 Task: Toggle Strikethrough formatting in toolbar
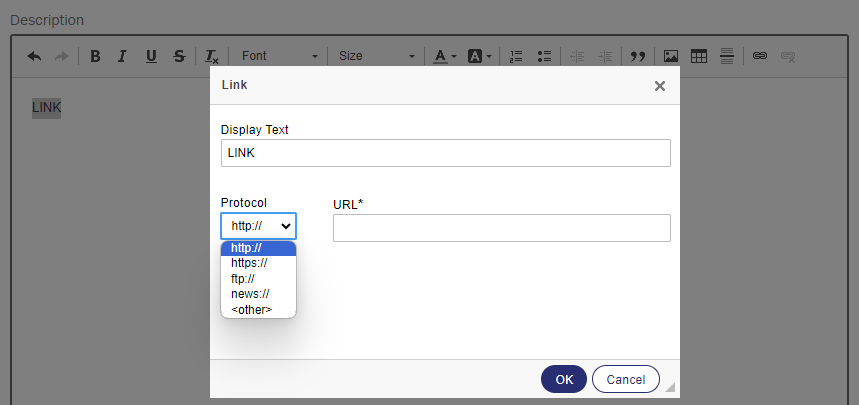(178, 56)
